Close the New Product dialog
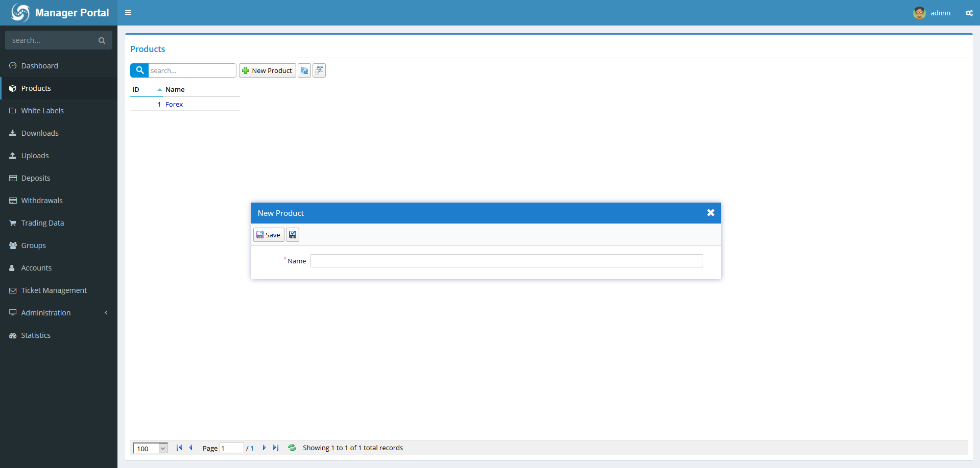The width and height of the screenshot is (980, 468). (x=710, y=213)
